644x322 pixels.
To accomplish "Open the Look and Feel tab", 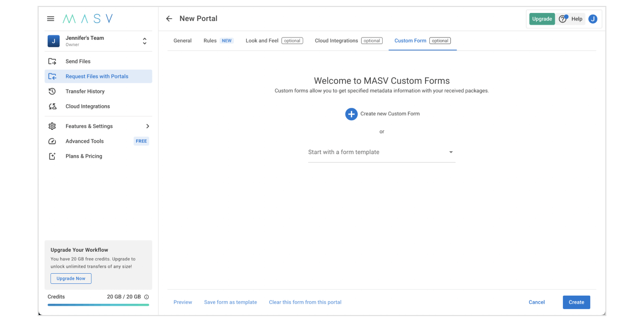I will click(274, 41).
